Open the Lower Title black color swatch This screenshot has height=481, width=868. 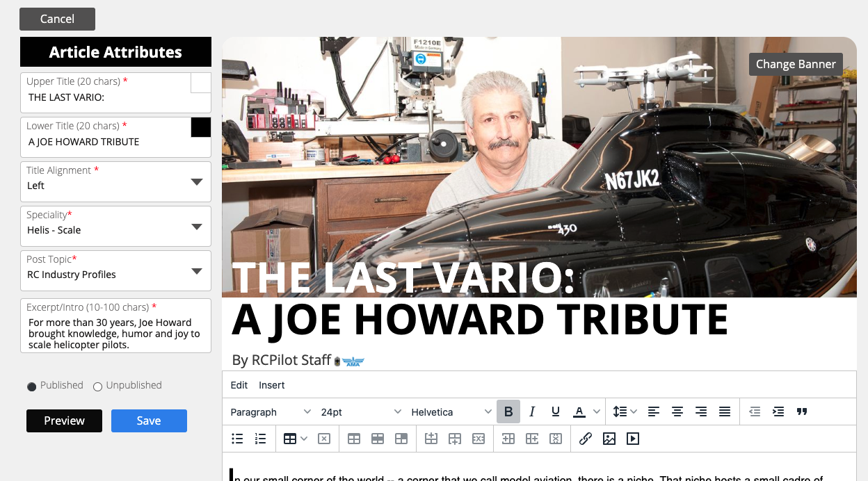(x=201, y=127)
